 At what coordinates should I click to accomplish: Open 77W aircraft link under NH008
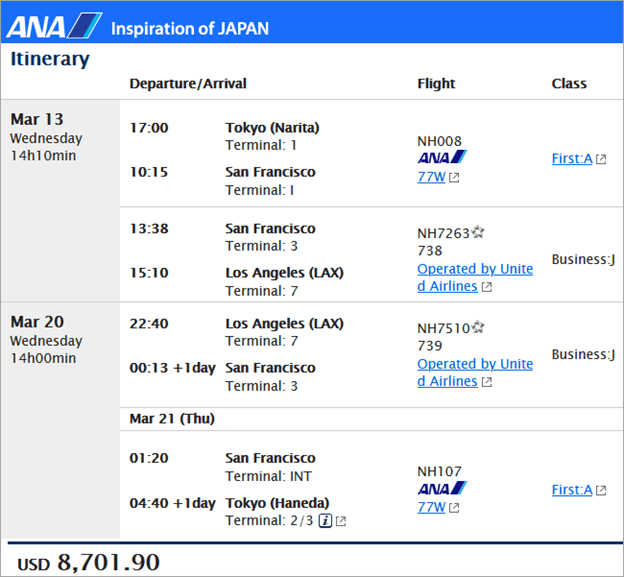click(x=431, y=176)
